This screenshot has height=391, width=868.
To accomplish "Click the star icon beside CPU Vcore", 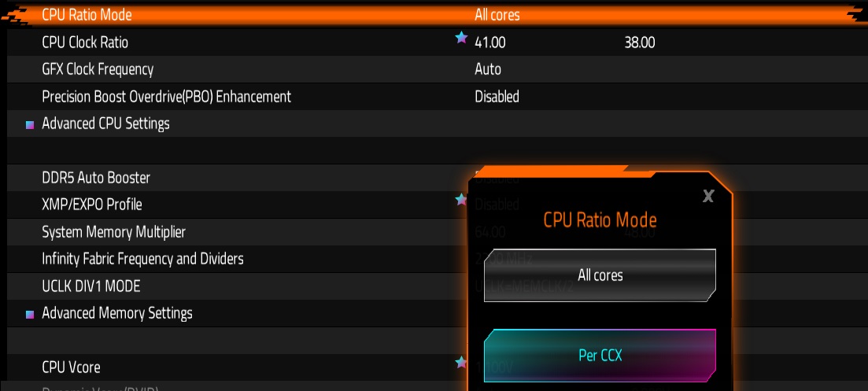I will coord(461,362).
